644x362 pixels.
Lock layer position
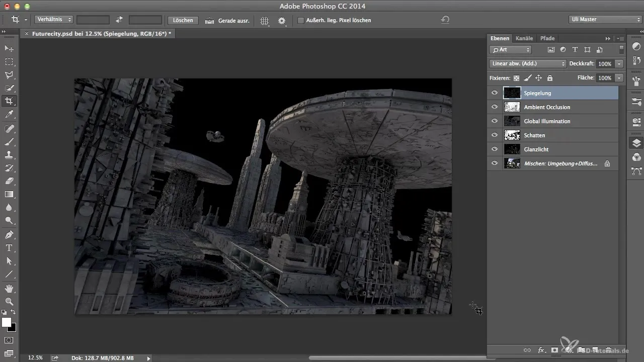click(538, 78)
